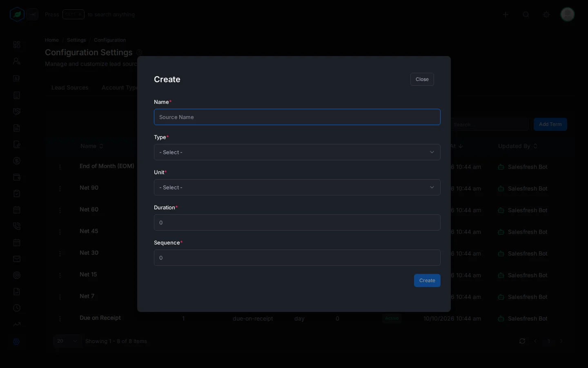
Task: Click the Net 30 row name
Action: [x=89, y=253]
